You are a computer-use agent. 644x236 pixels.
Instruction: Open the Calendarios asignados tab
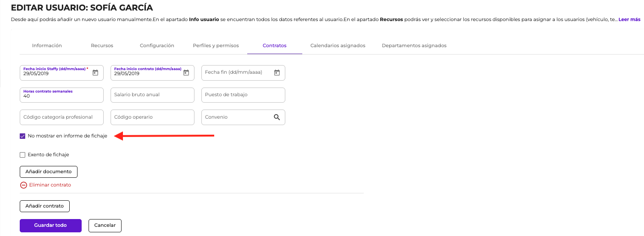tap(338, 46)
